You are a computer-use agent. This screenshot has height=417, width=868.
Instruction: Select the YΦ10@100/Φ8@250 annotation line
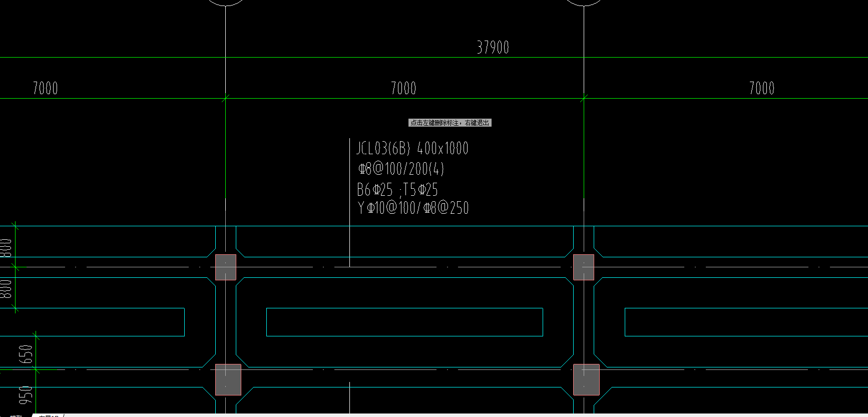point(413,208)
